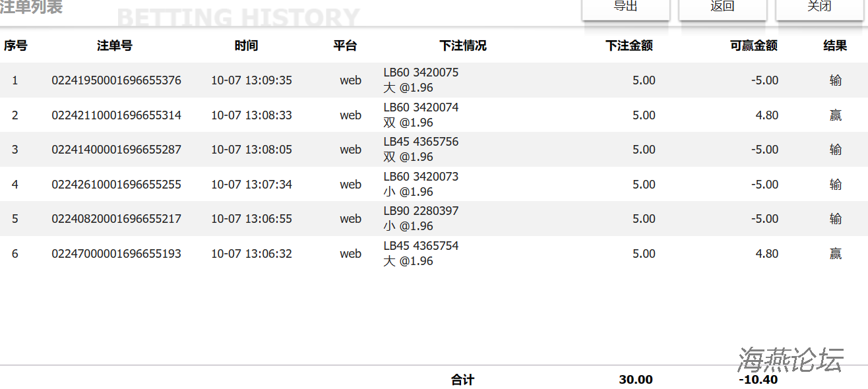This screenshot has width=868, height=389.
Task: Select the 平台 column header
Action: 345,45
